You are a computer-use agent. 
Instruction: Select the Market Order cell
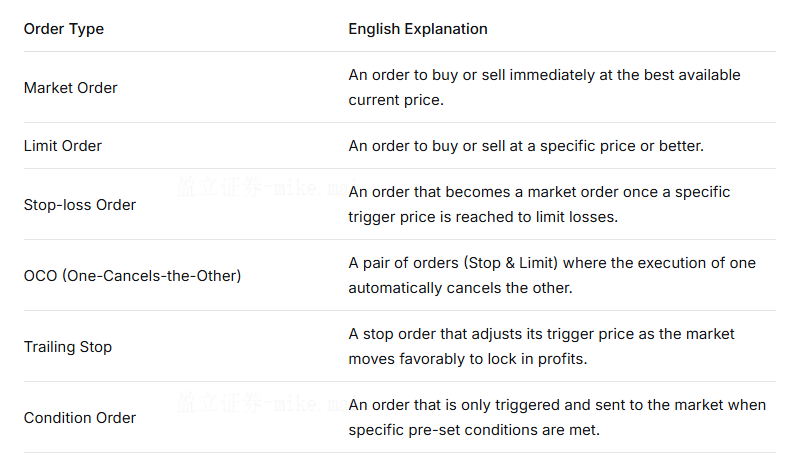click(71, 88)
